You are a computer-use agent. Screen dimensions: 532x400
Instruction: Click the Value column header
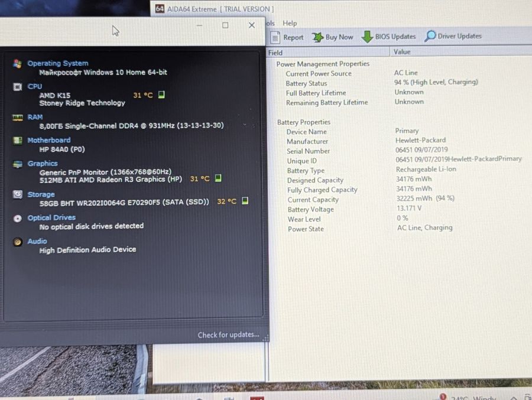461,52
